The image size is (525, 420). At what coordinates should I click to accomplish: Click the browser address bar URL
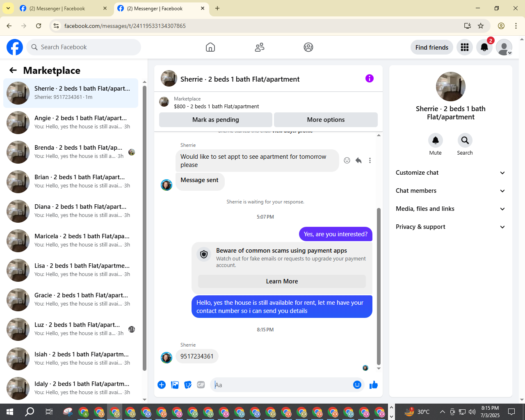tap(125, 26)
